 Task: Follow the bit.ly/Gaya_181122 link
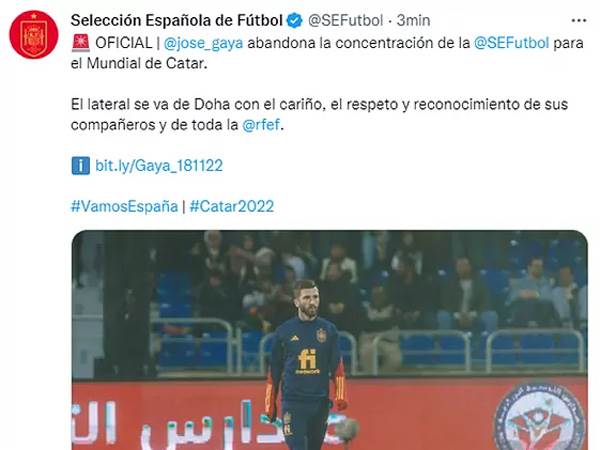pos(159,166)
